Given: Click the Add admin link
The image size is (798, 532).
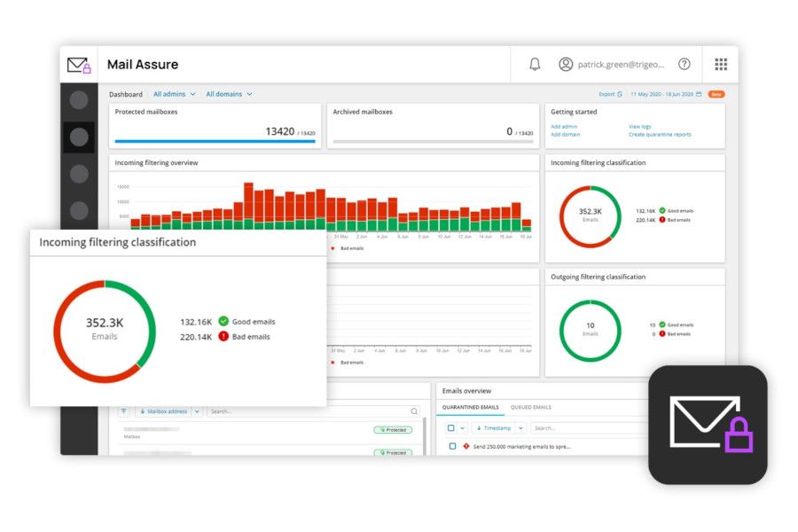Looking at the screenshot, I should tap(564, 127).
